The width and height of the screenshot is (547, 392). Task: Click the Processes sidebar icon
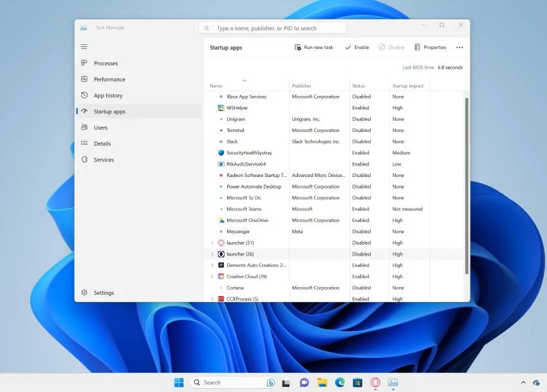point(84,63)
